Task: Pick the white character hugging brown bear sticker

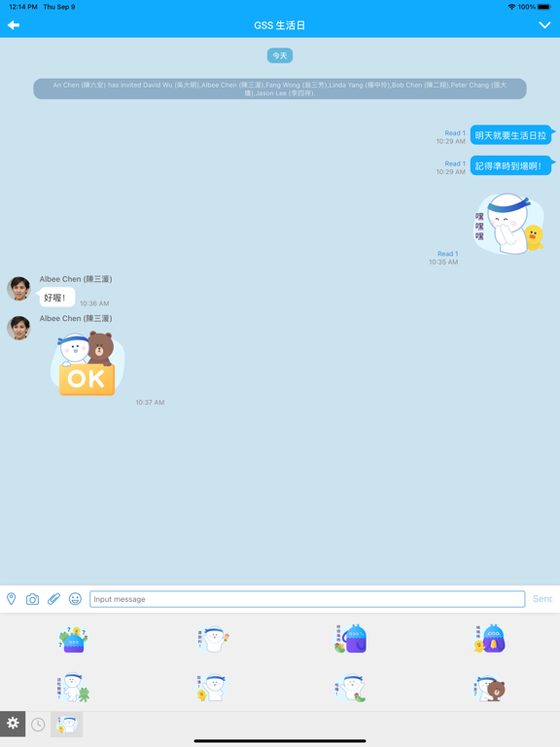Action: 490,689
